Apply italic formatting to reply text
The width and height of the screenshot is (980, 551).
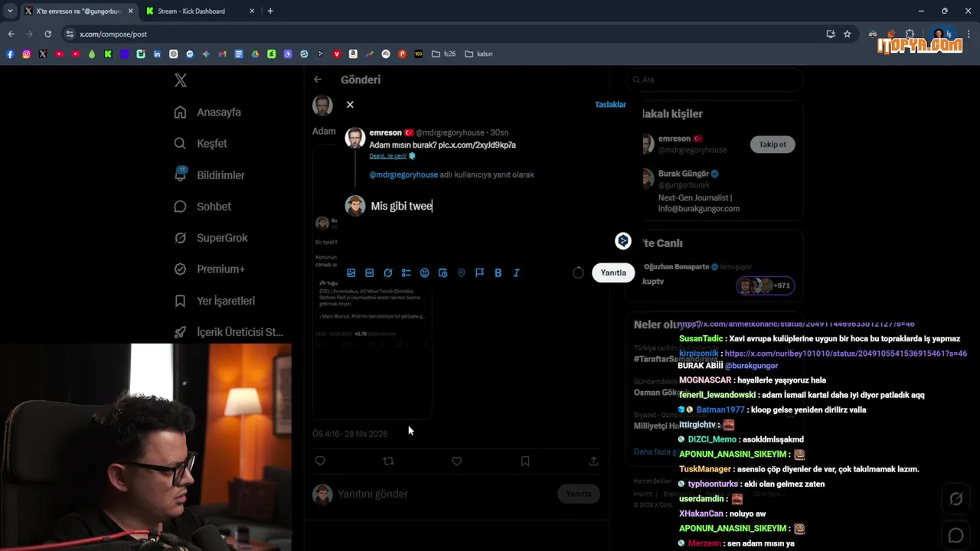click(517, 272)
